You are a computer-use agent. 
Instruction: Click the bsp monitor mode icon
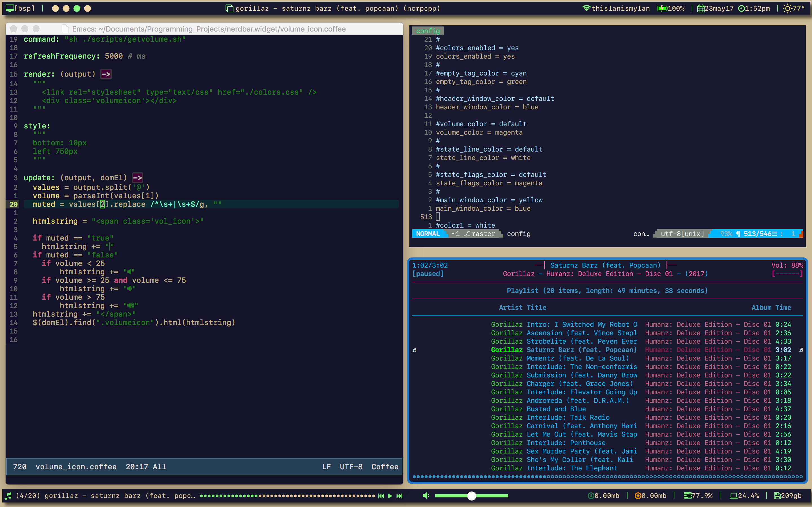point(10,8)
